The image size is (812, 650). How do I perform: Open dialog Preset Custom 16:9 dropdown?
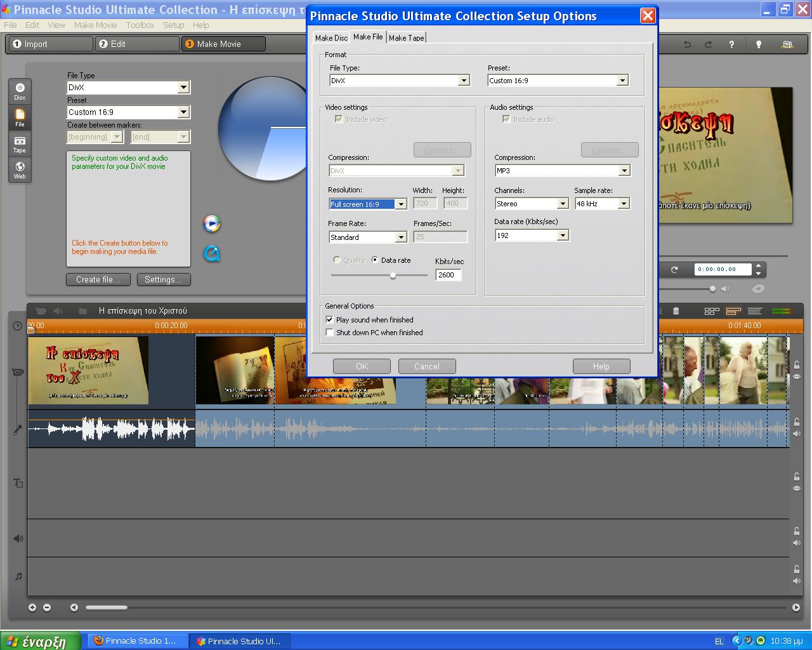pos(558,81)
